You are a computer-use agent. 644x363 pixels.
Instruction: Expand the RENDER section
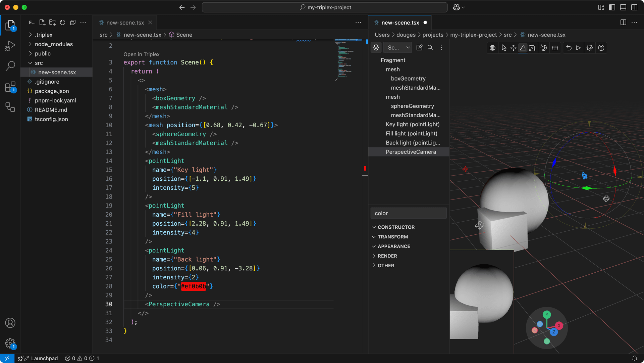point(387,256)
